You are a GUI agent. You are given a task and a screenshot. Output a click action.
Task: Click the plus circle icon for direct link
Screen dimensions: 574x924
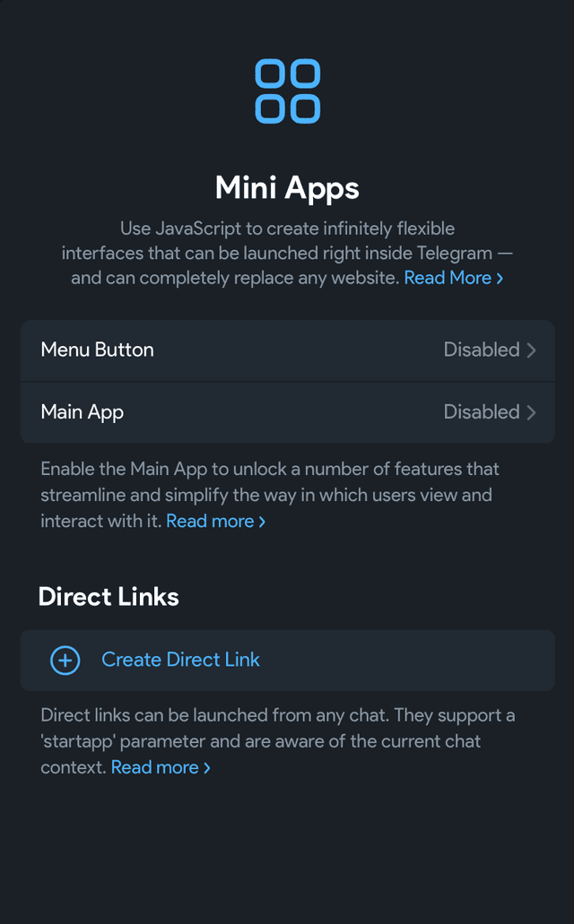click(x=65, y=660)
